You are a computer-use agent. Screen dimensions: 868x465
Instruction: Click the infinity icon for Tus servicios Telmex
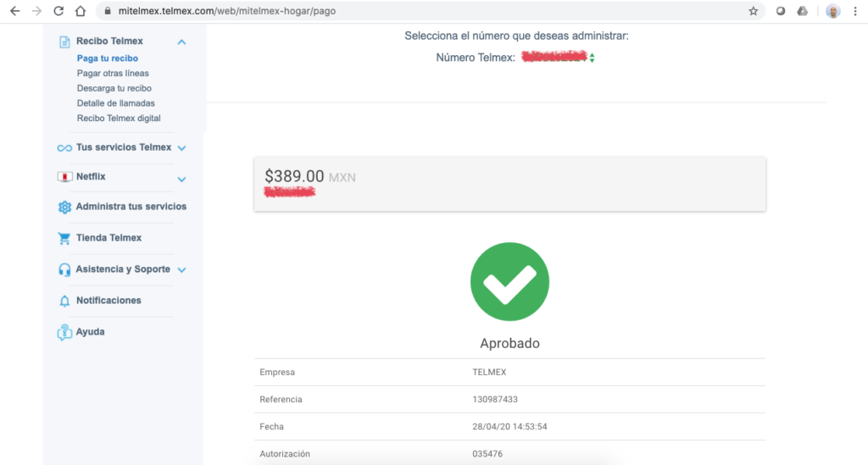[64, 147]
